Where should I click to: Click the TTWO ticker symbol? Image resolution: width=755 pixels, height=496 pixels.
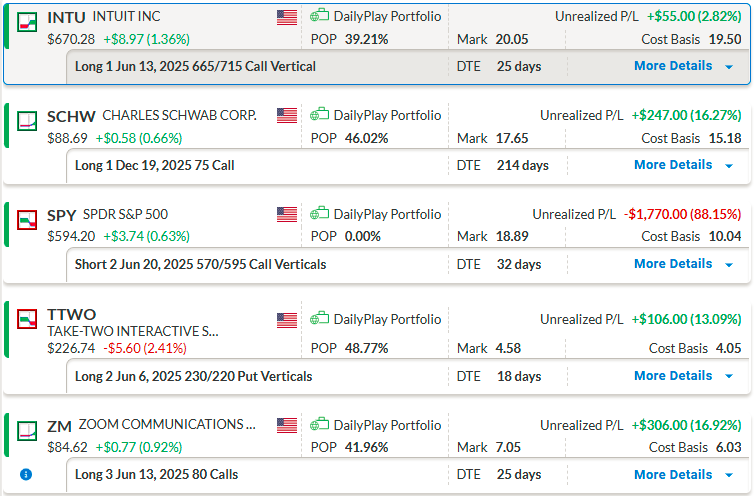pyautogui.click(x=71, y=314)
